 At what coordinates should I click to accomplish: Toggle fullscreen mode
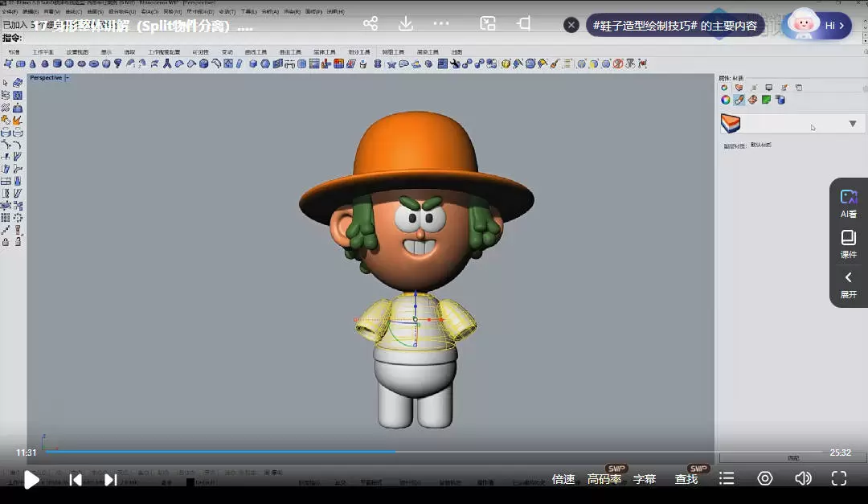pyautogui.click(x=838, y=478)
